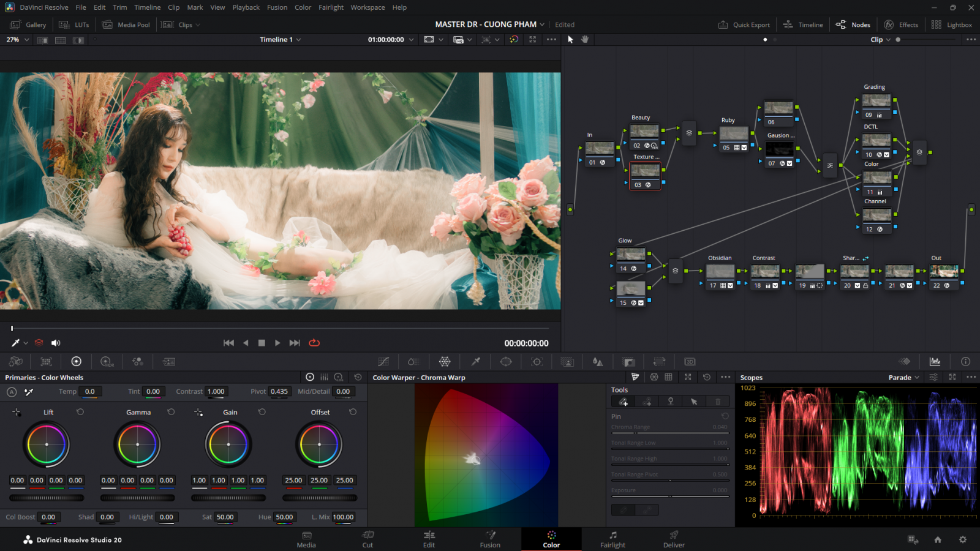Open the Scopes panel icon

click(x=935, y=362)
